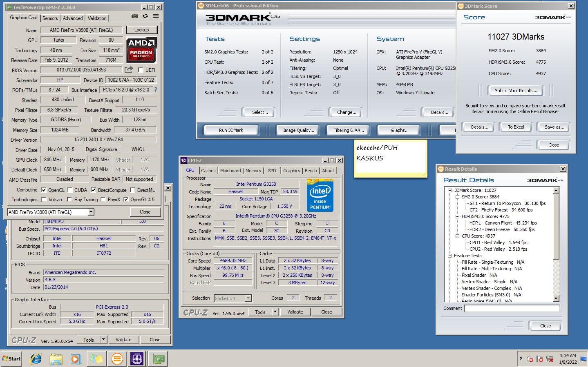Viewport: 588px width, 367px height.
Task: Toggle the Vulkan checkbox
Action: [44, 199]
